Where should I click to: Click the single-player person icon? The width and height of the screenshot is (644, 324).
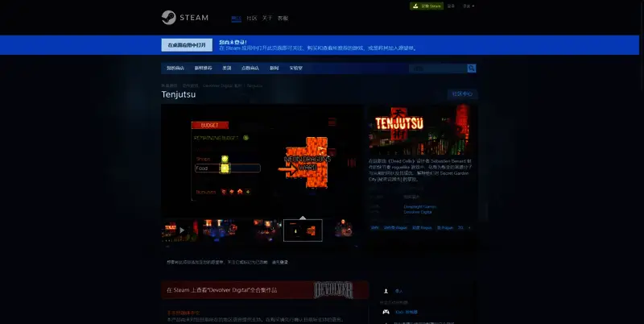(x=386, y=290)
